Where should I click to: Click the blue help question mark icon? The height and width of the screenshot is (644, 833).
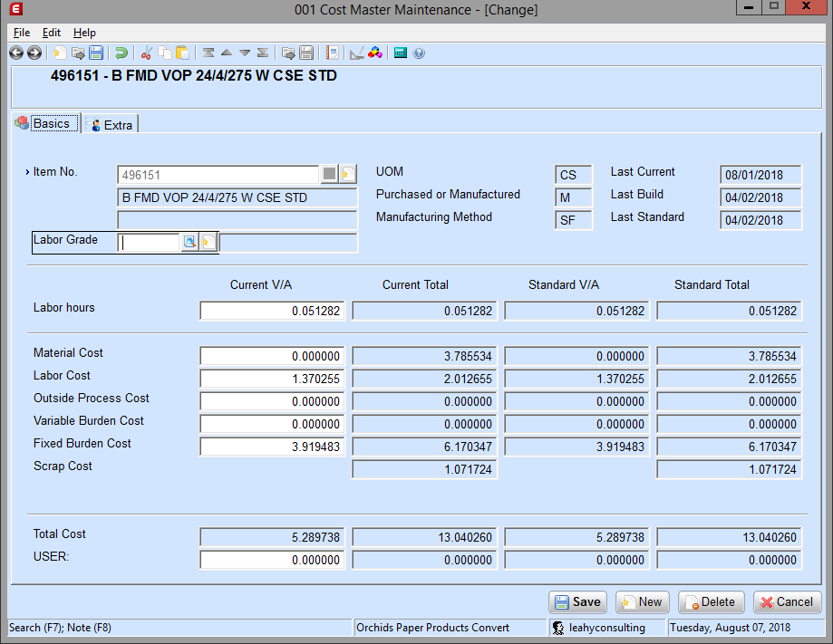pos(419,53)
